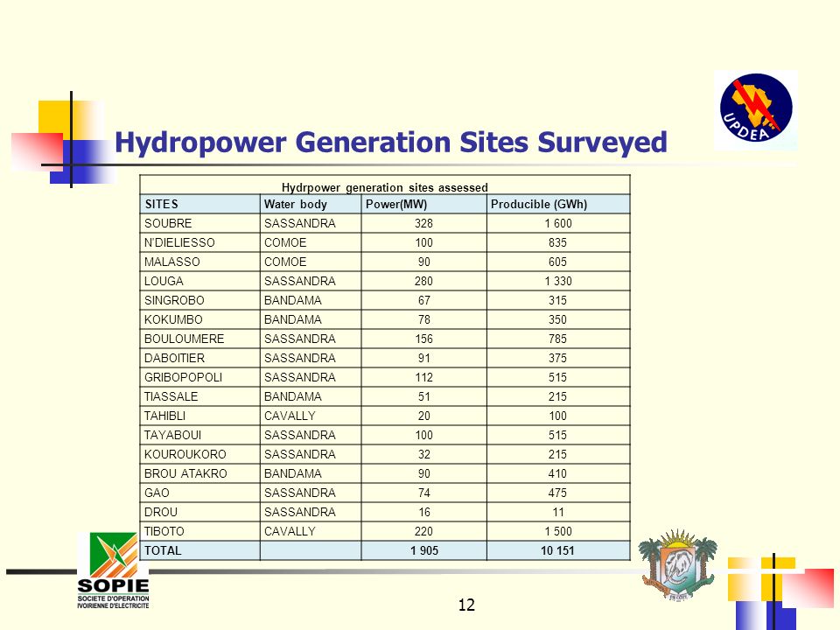
Task: Click KOKUMBO's power value 78
Action: (x=424, y=320)
